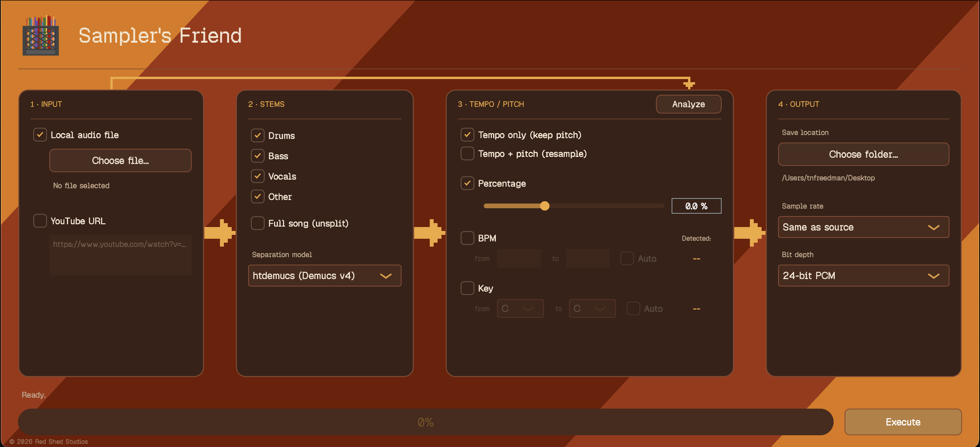980x447 pixels.
Task: Click the Sampler's Friend app logo
Action: tap(41, 36)
